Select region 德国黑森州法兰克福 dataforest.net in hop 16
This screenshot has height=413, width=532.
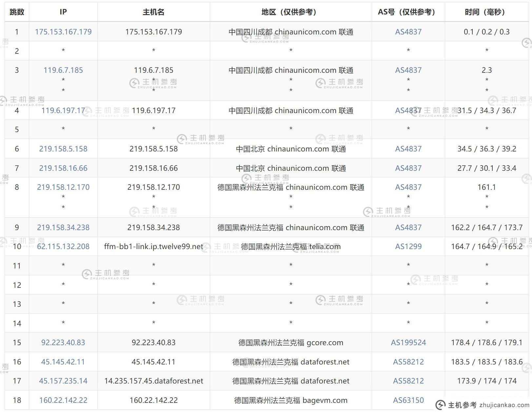pos(291,362)
